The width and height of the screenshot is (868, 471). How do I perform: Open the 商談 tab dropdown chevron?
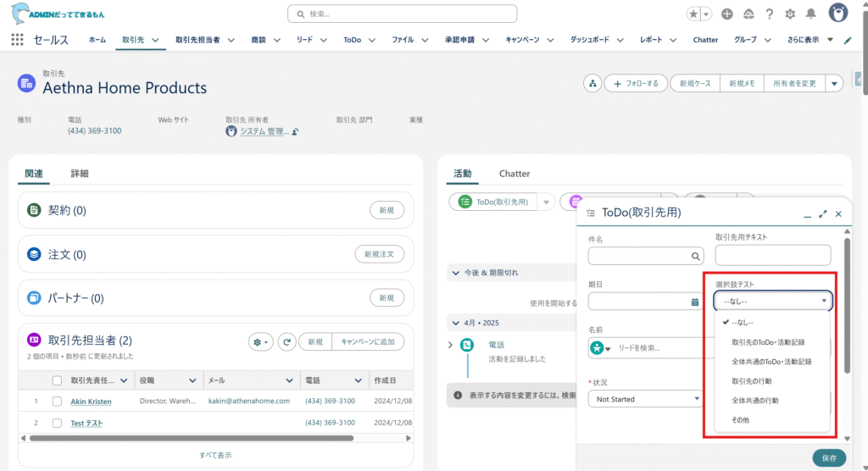pyautogui.click(x=277, y=40)
